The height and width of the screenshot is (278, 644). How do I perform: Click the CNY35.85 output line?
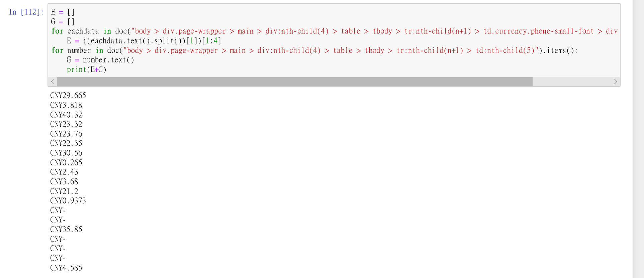[x=66, y=229]
